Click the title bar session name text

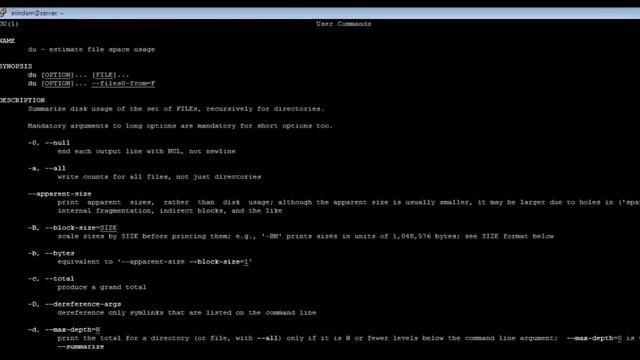[37, 13]
